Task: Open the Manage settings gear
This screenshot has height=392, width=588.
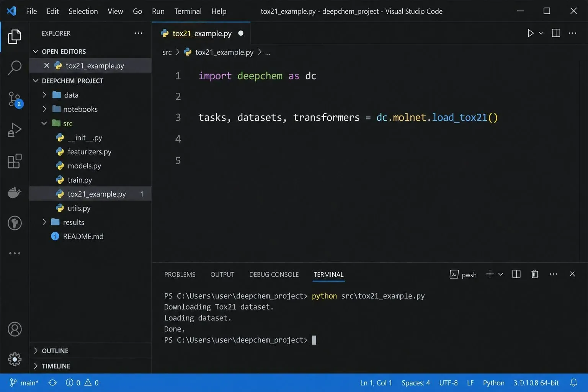Action: pos(15,359)
